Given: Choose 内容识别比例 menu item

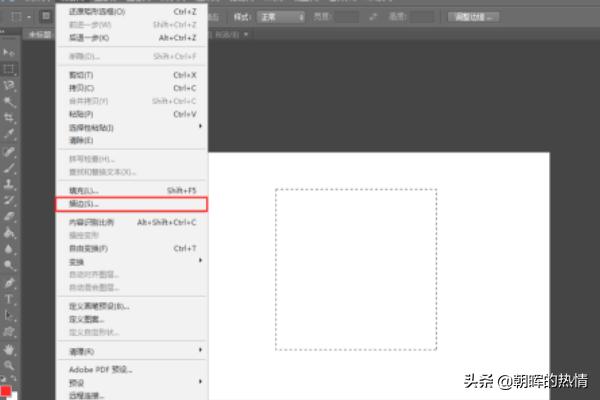Looking at the screenshot, I should (x=132, y=222).
